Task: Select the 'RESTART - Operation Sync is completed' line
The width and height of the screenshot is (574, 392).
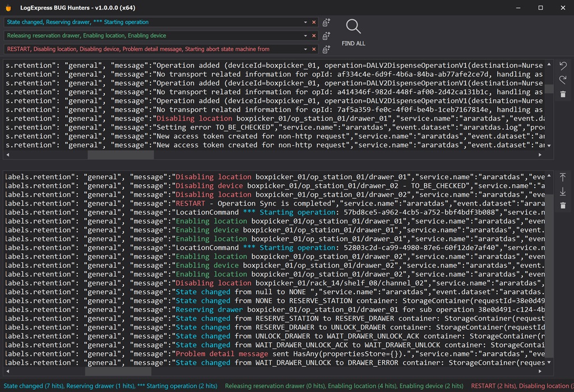Action: click(x=275, y=204)
